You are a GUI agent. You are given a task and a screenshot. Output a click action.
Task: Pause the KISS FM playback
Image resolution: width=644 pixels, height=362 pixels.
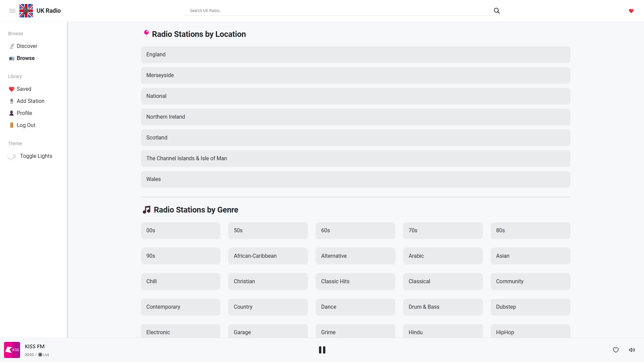322,350
